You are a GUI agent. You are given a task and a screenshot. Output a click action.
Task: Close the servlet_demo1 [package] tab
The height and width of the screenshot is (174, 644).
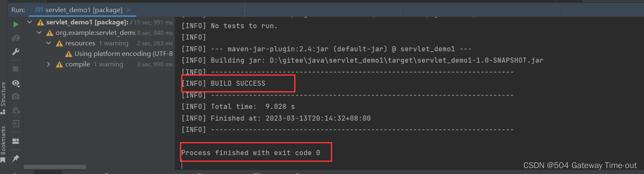[x=129, y=10]
